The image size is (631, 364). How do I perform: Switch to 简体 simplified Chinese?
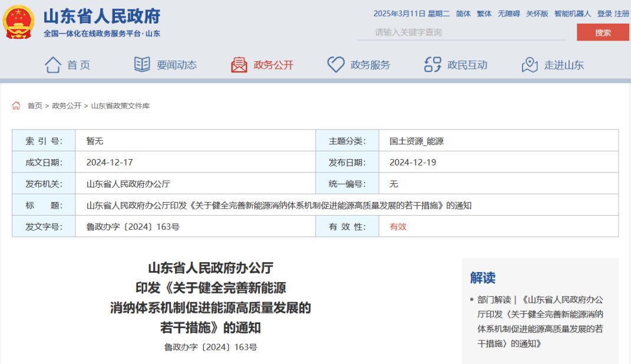click(x=463, y=14)
